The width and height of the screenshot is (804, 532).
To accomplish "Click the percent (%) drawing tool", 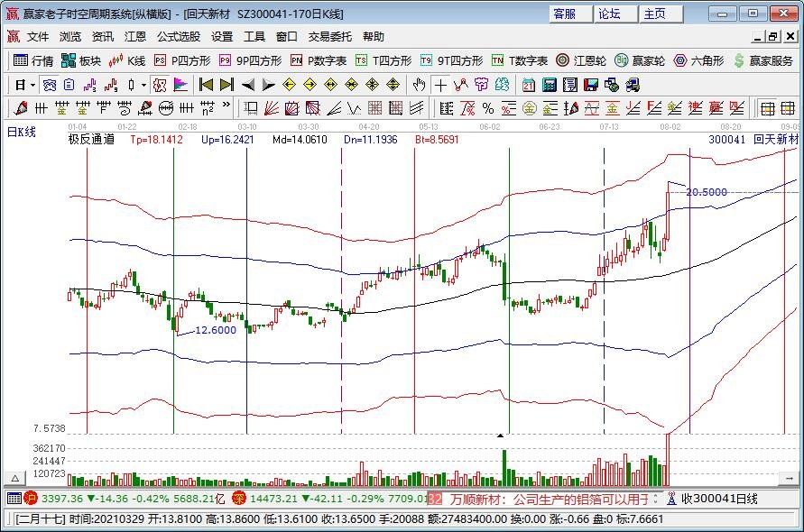I will (x=487, y=108).
